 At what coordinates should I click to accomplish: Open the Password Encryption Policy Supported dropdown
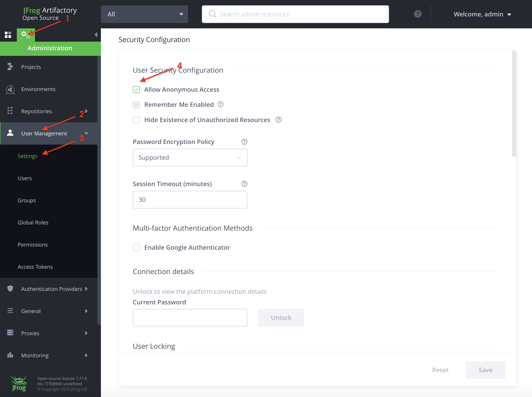[190, 158]
